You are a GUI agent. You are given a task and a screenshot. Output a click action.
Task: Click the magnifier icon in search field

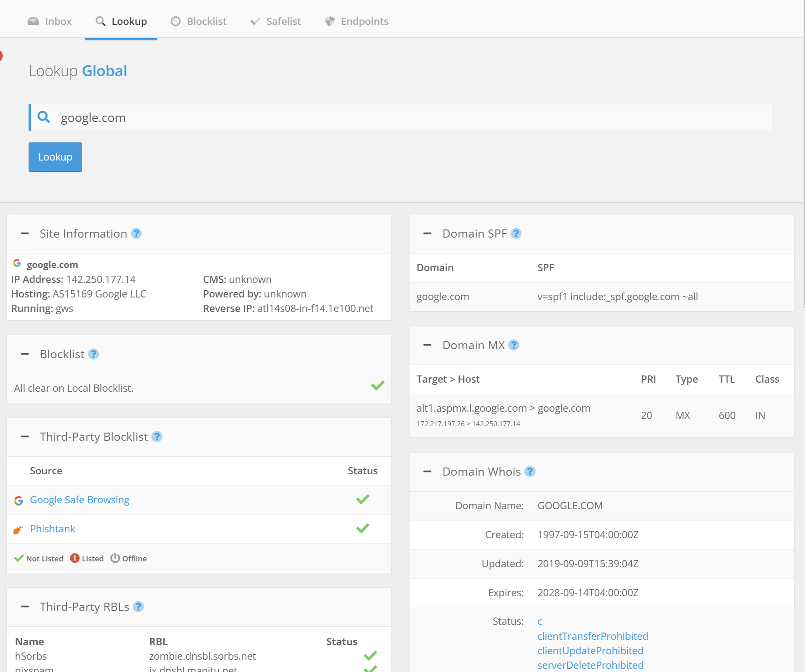pyautogui.click(x=44, y=117)
